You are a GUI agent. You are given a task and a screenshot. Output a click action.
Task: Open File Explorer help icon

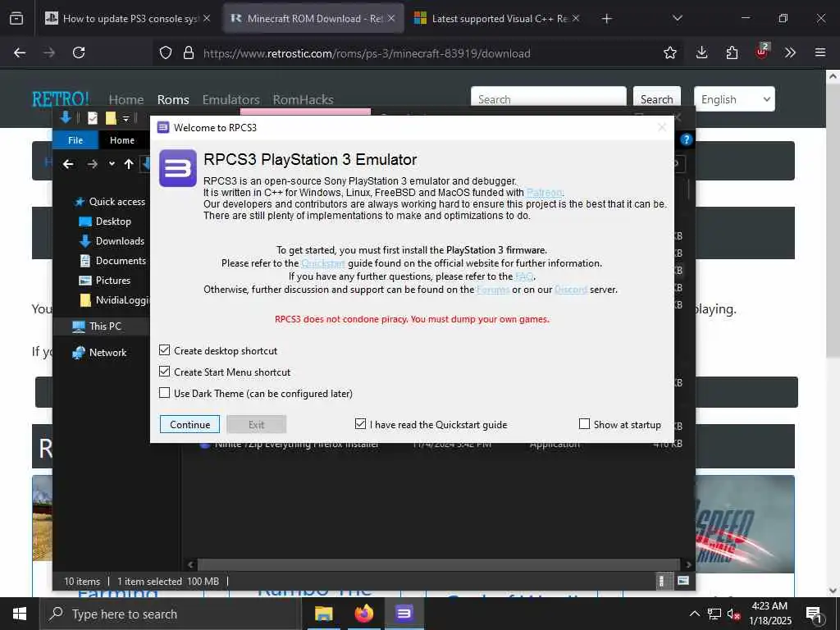tap(686, 139)
